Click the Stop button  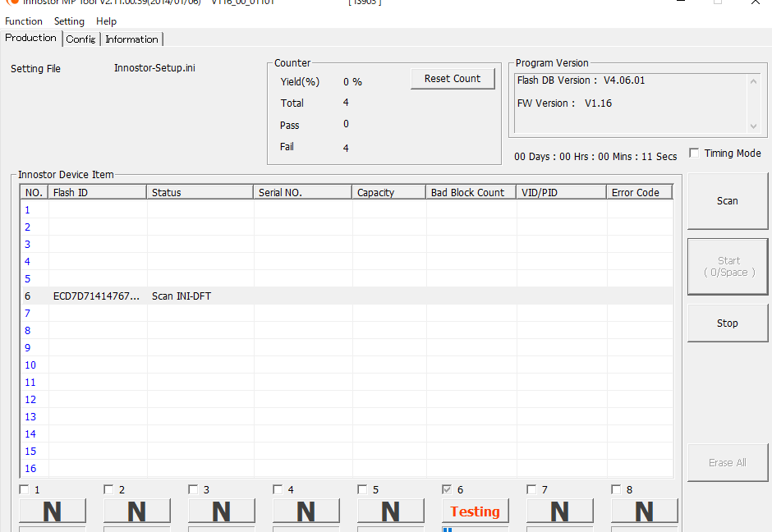pyautogui.click(x=727, y=323)
